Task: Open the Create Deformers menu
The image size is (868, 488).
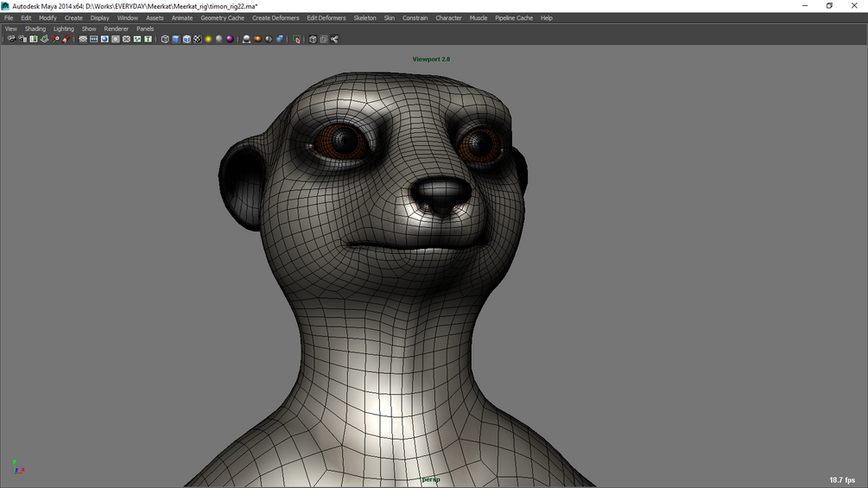Action: 276,17
